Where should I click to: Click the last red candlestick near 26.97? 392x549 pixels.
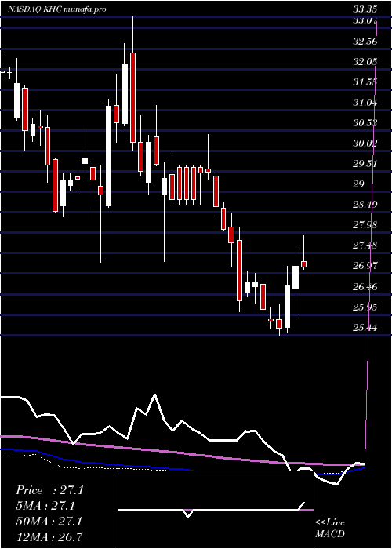click(x=304, y=264)
